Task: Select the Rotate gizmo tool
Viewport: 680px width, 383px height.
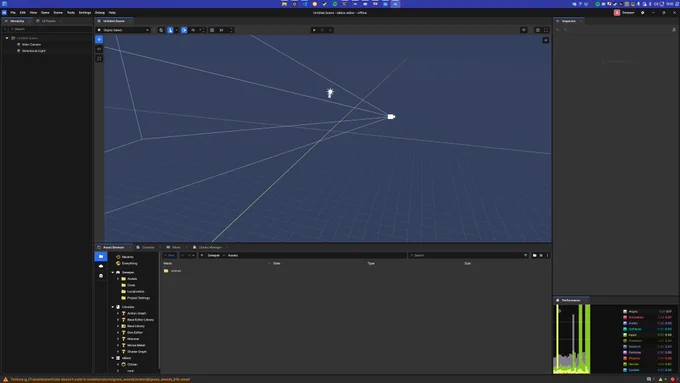Action: click(x=99, y=49)
